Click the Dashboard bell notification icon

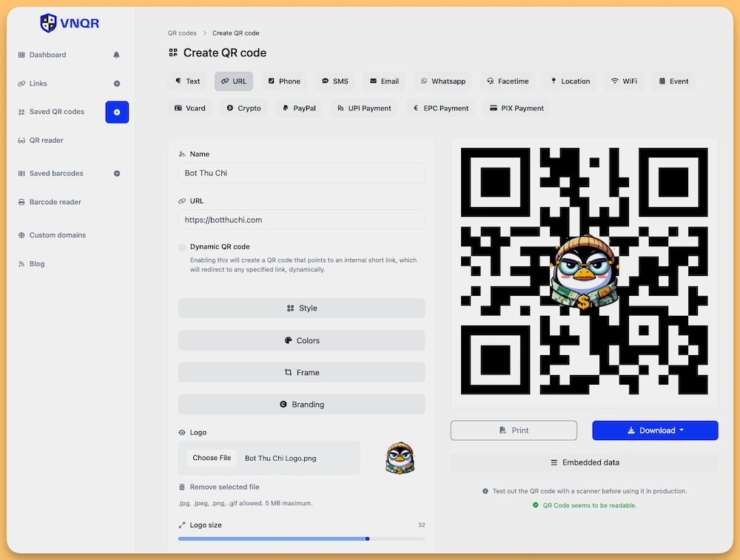click(116, 55)
